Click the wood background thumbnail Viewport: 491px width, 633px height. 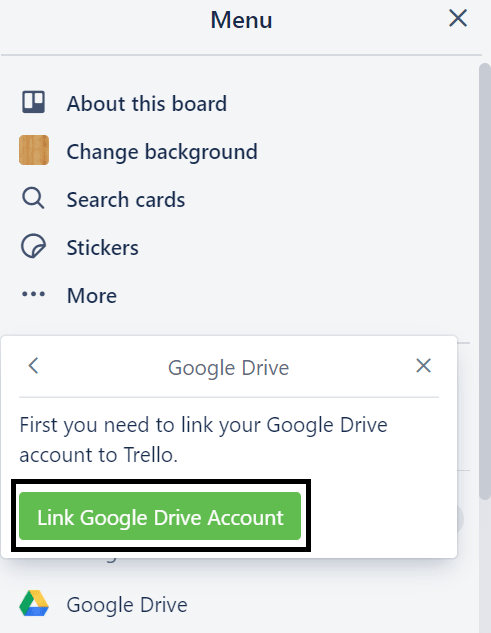click(34, 150)
